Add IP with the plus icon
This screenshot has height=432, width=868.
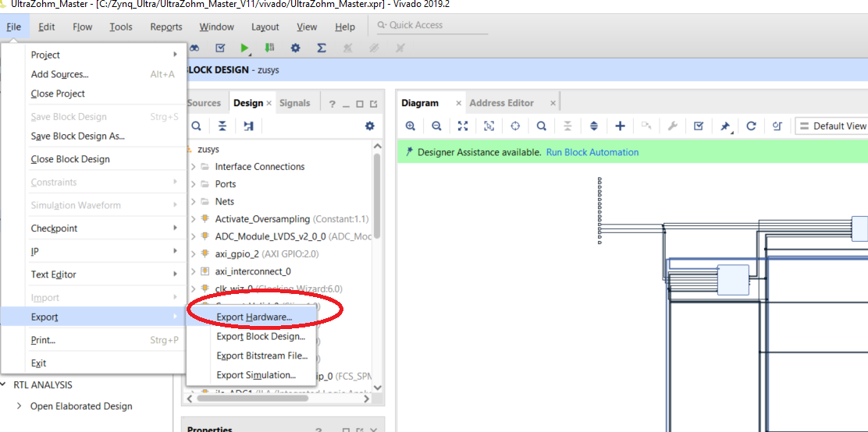click(x=620, y=126)
